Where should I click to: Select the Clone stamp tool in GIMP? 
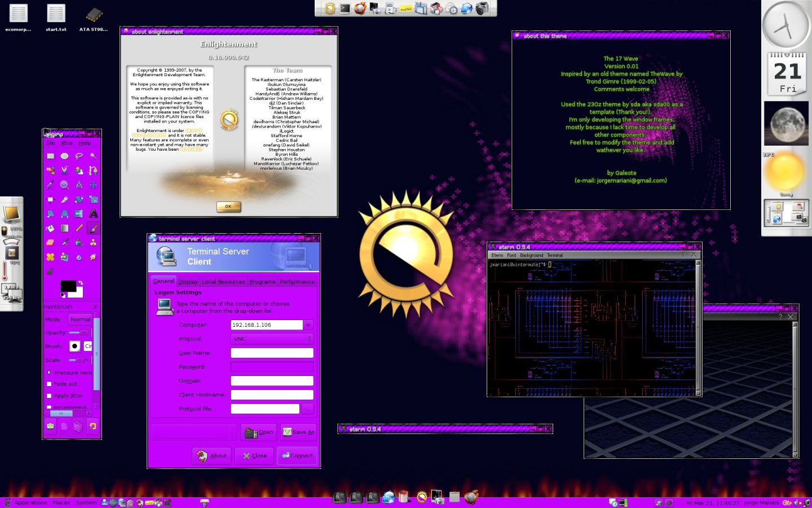coord(93,243)
